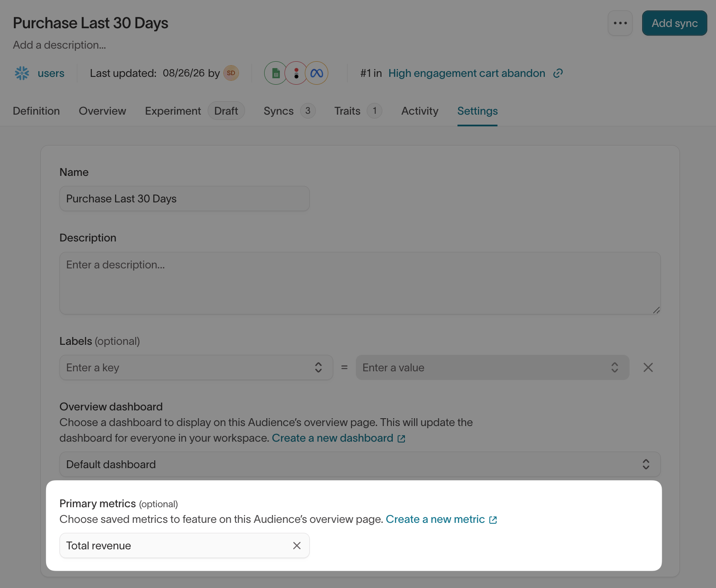Click the link icon beside High engagement cart abandon

tap(558, 73)
